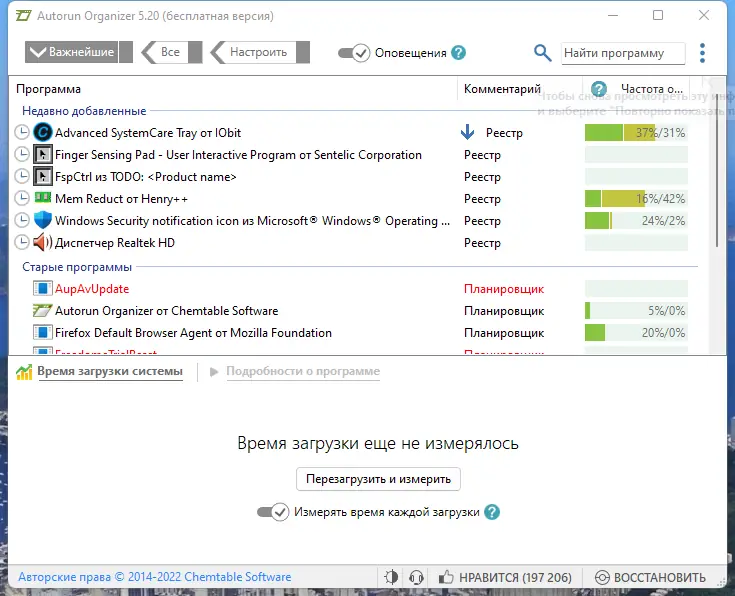Click Advanced SystemCare Tray program icon
The width and height of the screenshot is (735, 596).
(x=43, y=133)
